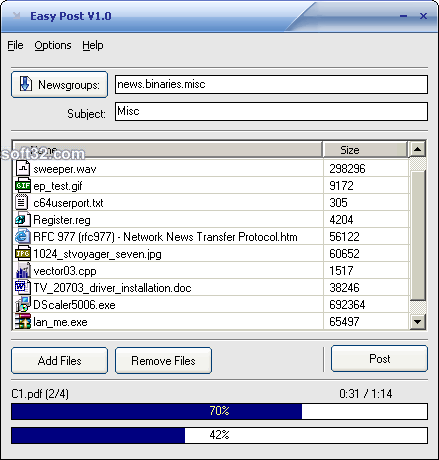This screenshot has width=439, height=460.
Task: Click the size value 65497
Action: pyautogui.click(x=344, y=322)
